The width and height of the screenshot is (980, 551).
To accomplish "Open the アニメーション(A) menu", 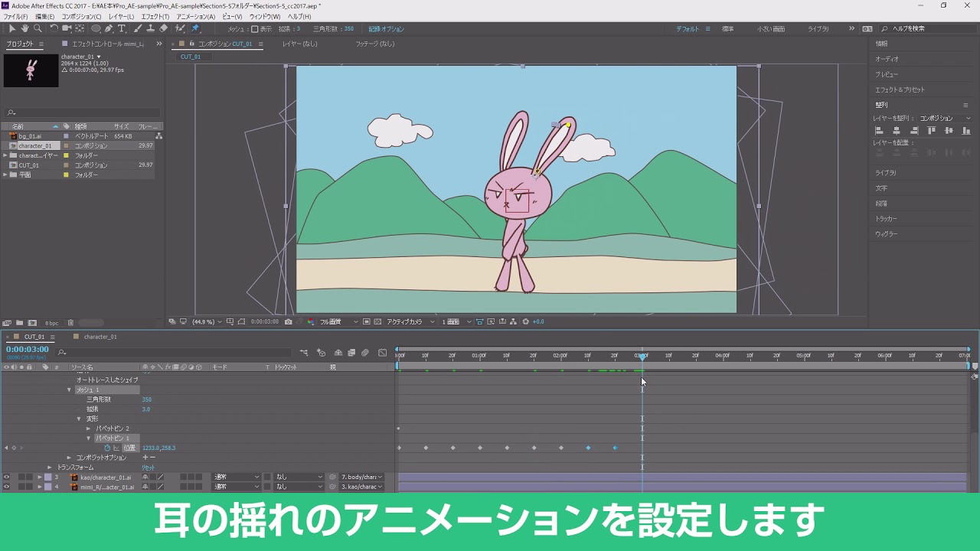I will (195, 16).
